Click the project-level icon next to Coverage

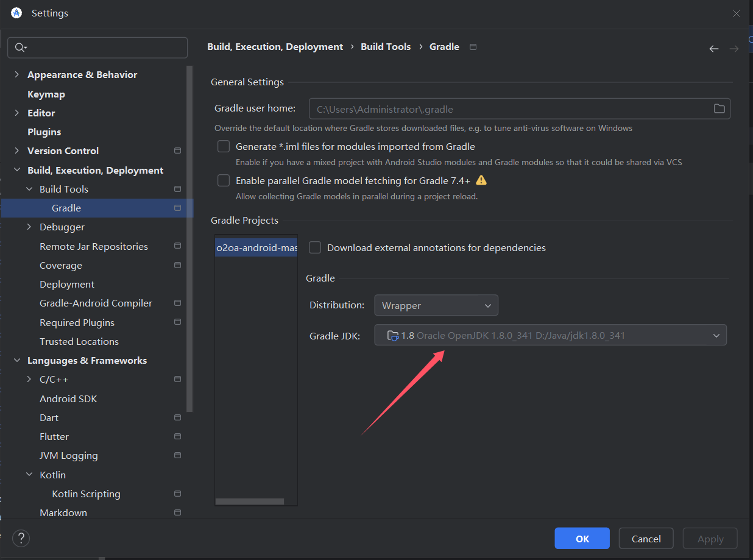[x=177, y=265]
